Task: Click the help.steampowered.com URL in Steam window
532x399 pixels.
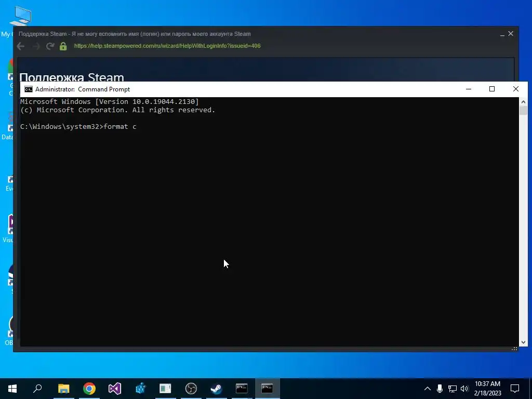Action: 167,46
